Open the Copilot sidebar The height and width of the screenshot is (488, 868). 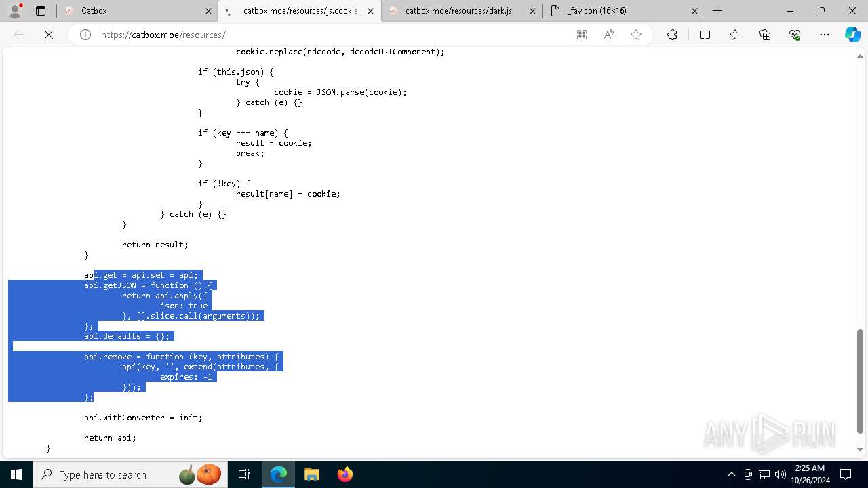coord(852,35)
